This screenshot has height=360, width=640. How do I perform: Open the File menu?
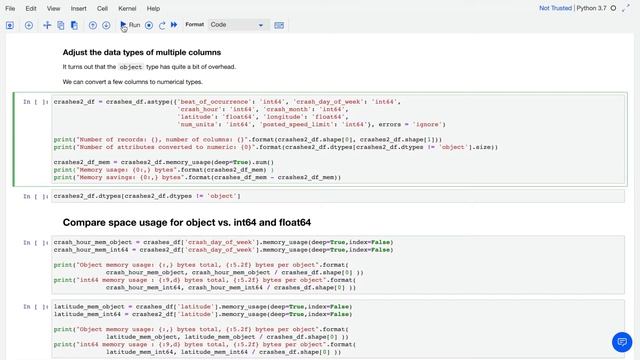pos(10,9)
